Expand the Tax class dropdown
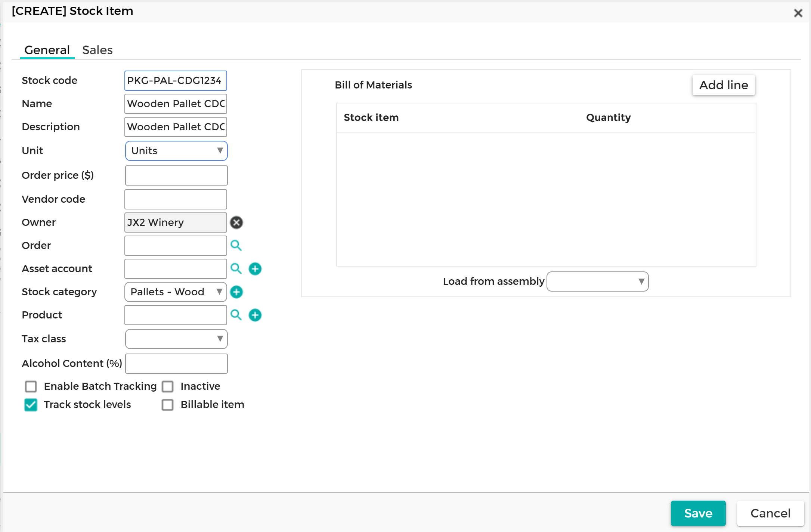 pyautogui.click(x=176, y=339)
